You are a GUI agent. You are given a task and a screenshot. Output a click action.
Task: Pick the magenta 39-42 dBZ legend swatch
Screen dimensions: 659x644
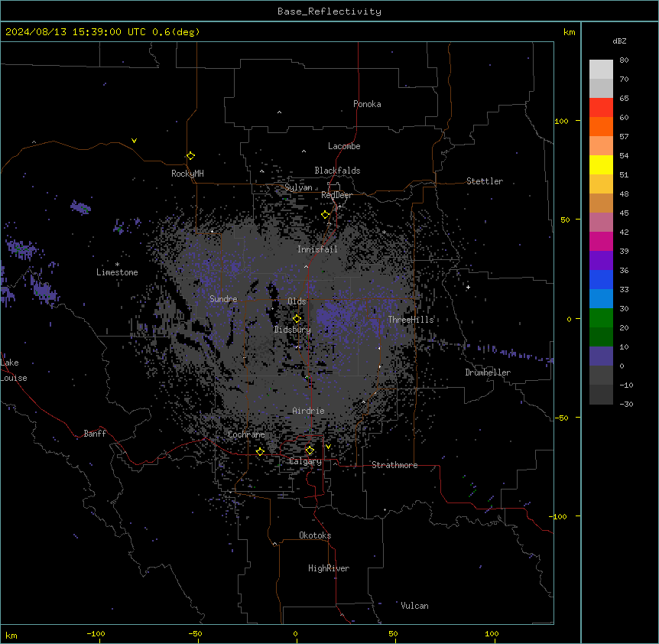[x=601, y=241]
